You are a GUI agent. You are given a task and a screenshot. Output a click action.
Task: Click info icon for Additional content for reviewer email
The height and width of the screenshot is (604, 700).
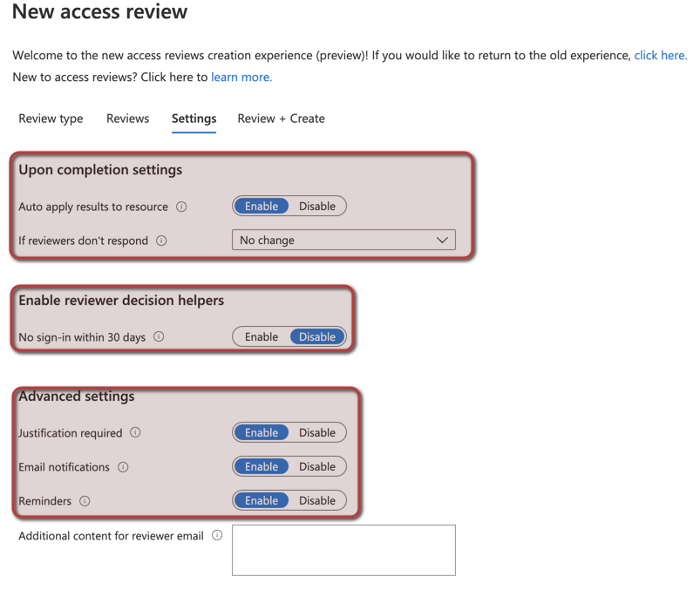click(x=217, y=535)
